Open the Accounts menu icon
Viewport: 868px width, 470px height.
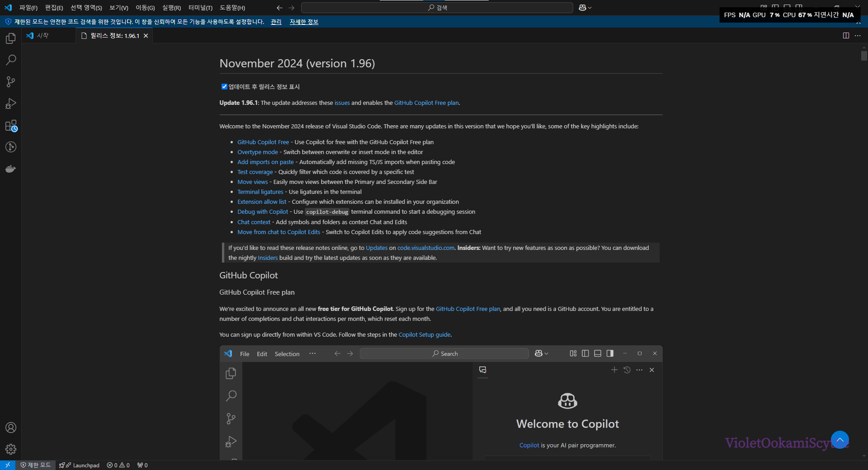[11, 428]
